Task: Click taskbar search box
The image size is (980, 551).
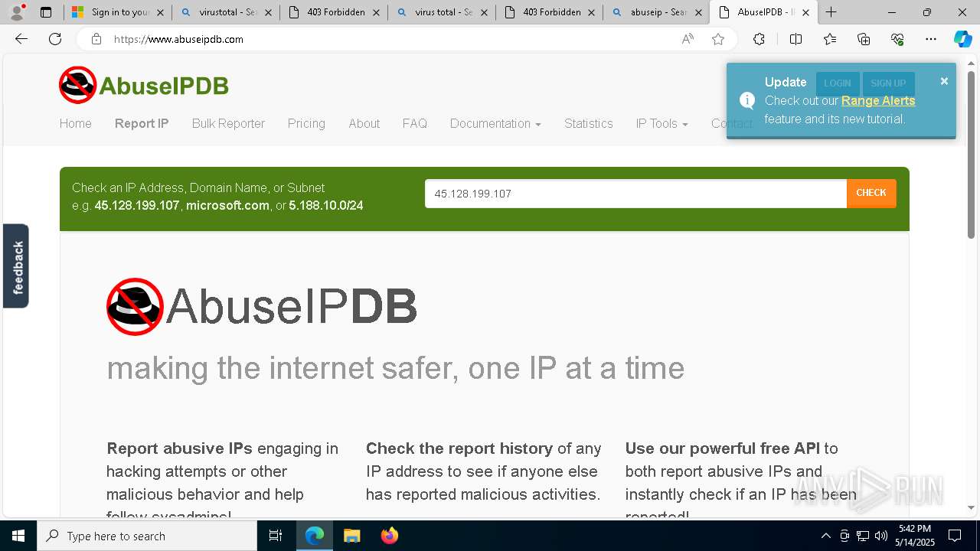Action: [147, 536]
